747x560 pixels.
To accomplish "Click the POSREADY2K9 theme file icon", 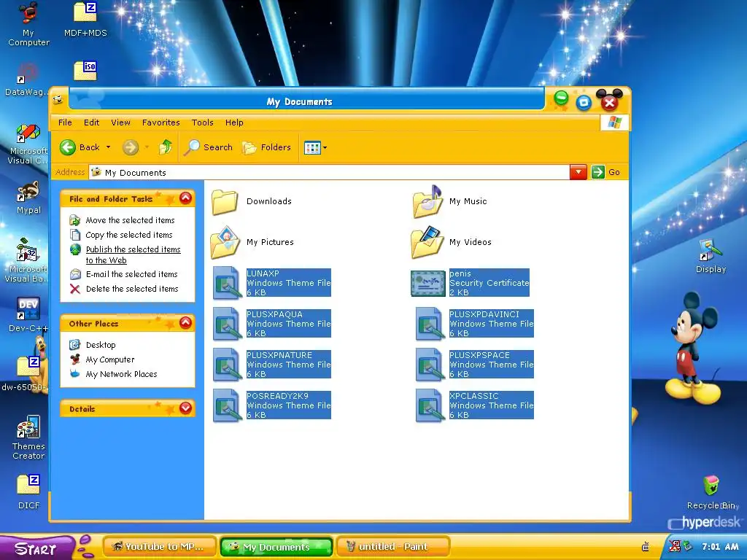I will point(227,405).
